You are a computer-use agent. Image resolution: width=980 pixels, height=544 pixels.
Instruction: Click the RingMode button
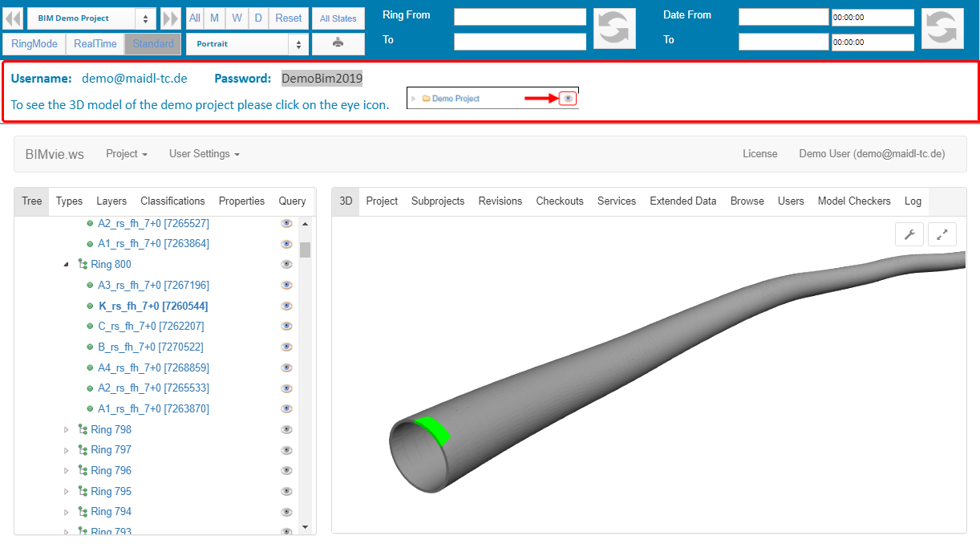tap(34, 44)
